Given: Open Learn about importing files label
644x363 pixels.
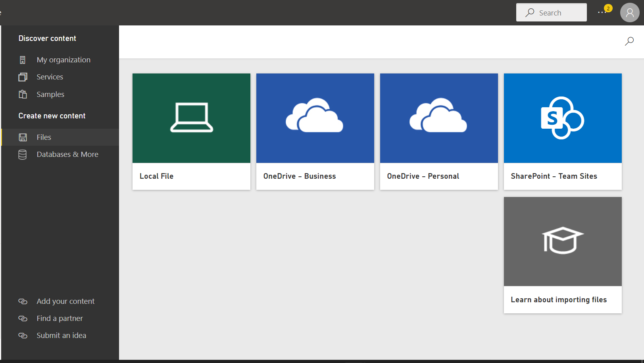Looking at the screenshot, I should (x=559, y=300).
